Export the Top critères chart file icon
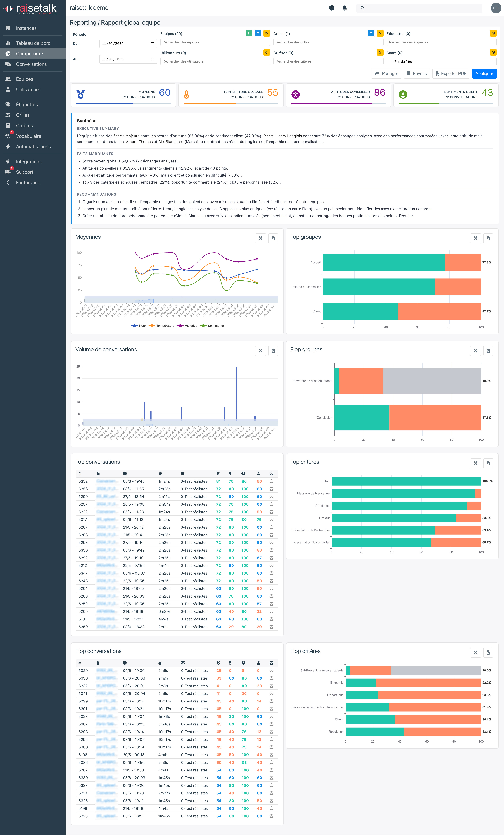This screenshot has width=504, height=835. pos(488,463)
